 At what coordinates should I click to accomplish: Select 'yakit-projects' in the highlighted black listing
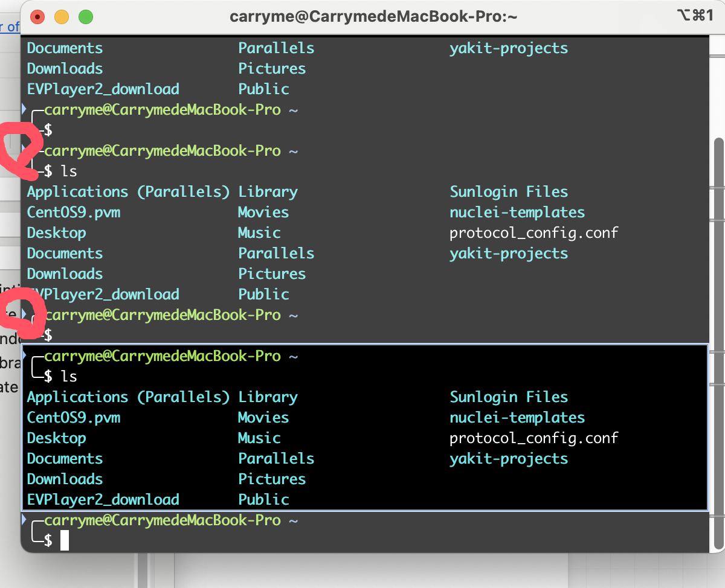pos(509,459)
